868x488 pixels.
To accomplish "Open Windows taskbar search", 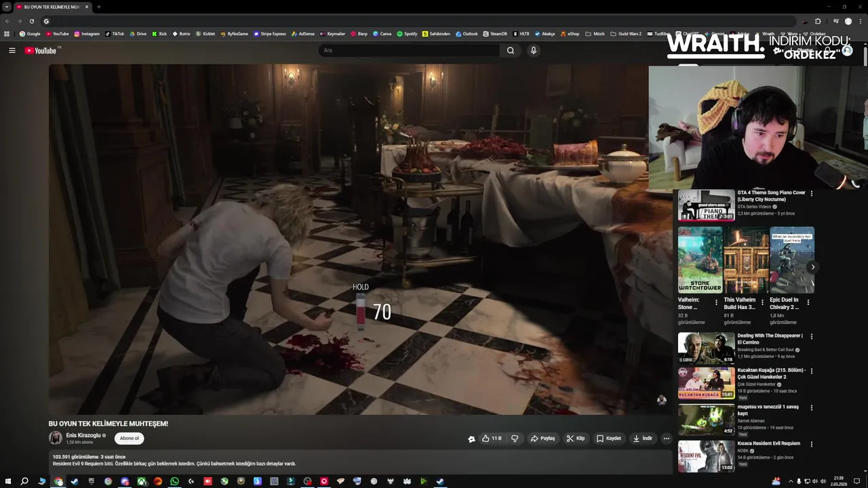I will [x=24, y=481].
